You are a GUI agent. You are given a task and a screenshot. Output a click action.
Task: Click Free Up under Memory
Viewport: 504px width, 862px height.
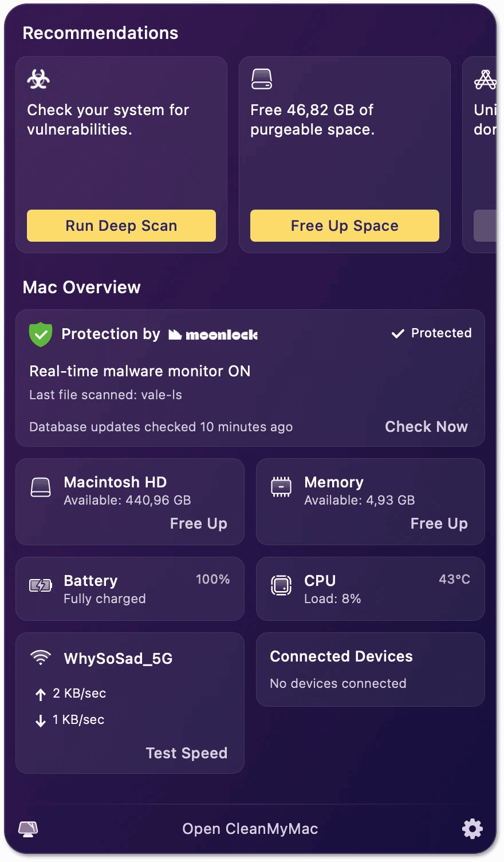pos(439,524)
